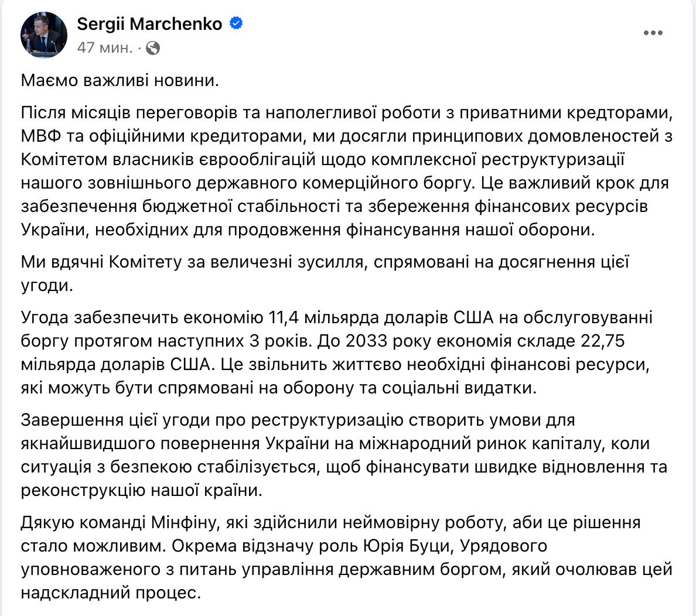The width and height of the screenshot is (696, 616).
Task: Click the final line "надскладний процес."
Action: [111, 593]
